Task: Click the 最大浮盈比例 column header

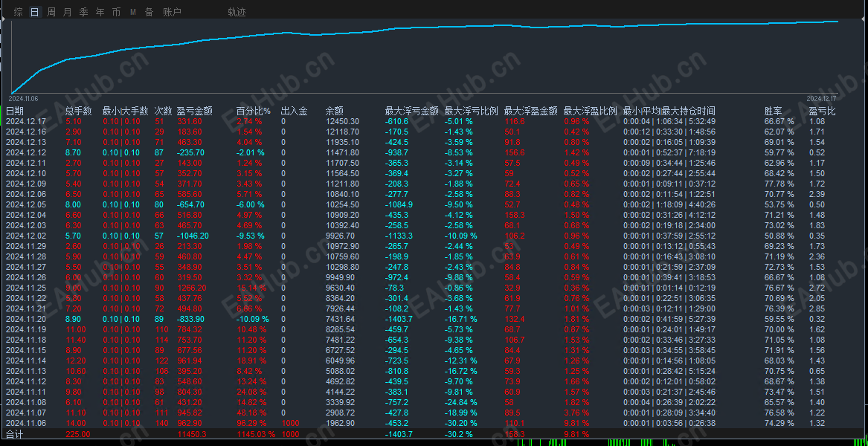Action: coord(591,111)
